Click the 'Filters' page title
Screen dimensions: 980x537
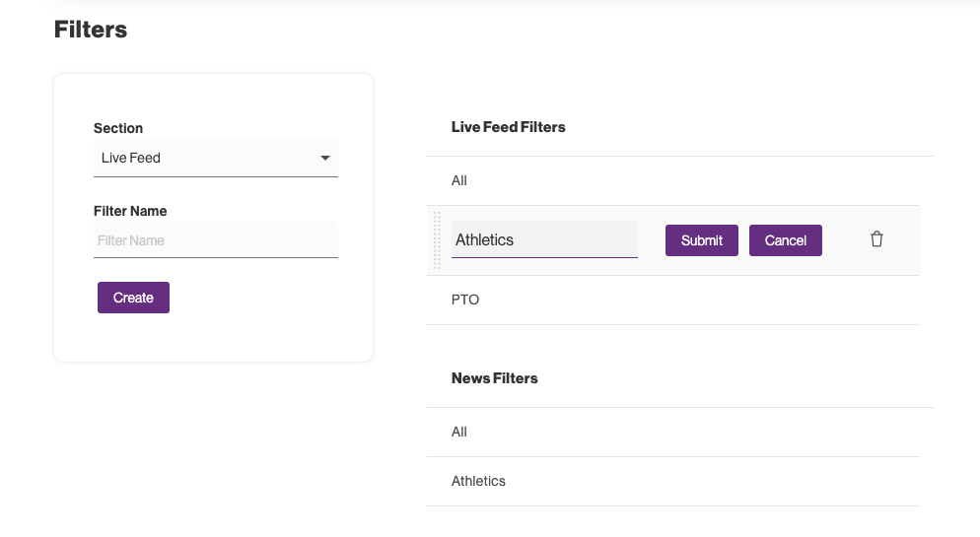pos(91,30)
